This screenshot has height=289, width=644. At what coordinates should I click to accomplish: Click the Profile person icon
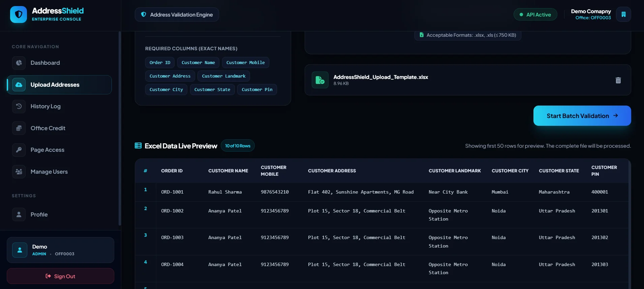(19, 214)
